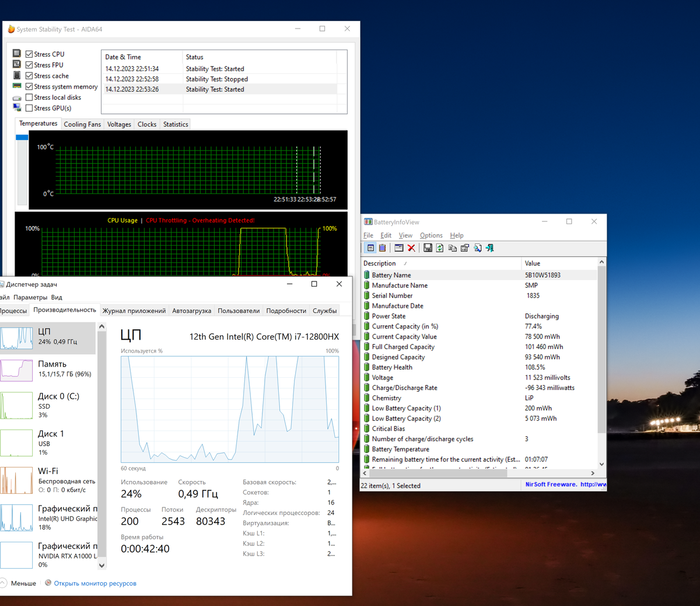Open the View menu in BatteryInfoView
The image size is (700, 606).
405,235
